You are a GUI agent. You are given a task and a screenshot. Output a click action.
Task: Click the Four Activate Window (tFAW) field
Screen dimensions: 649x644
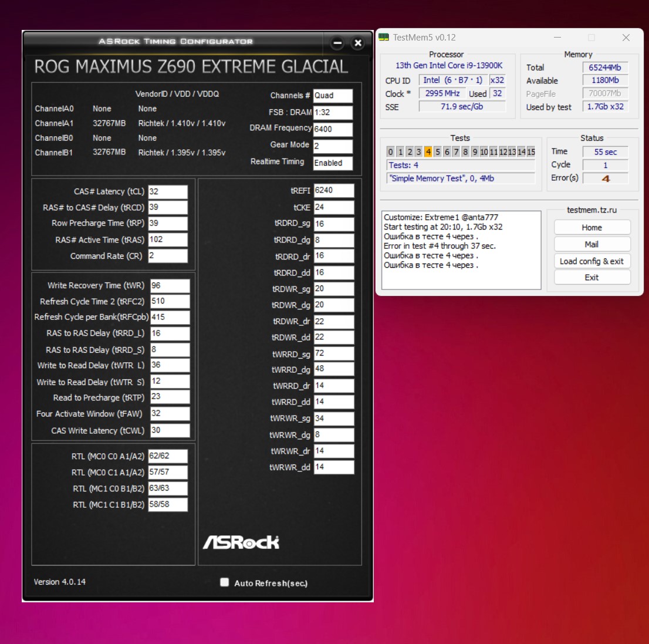coord(170,413)
